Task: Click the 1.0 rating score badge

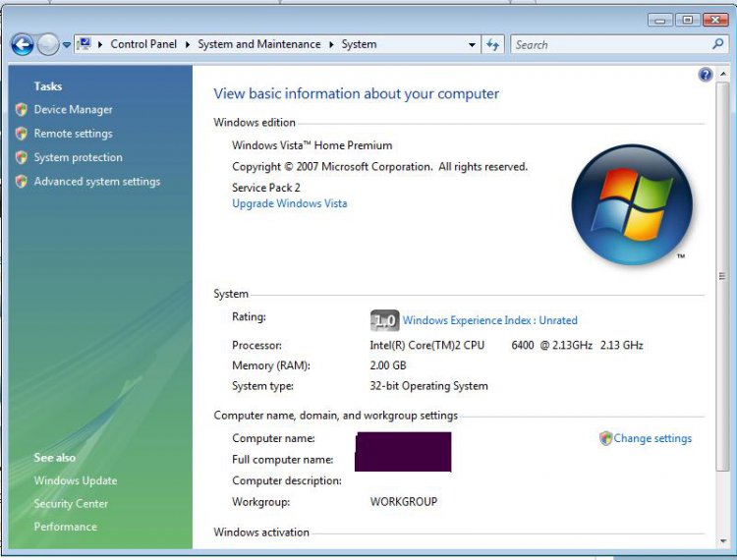Action: (x=384, y=320)
